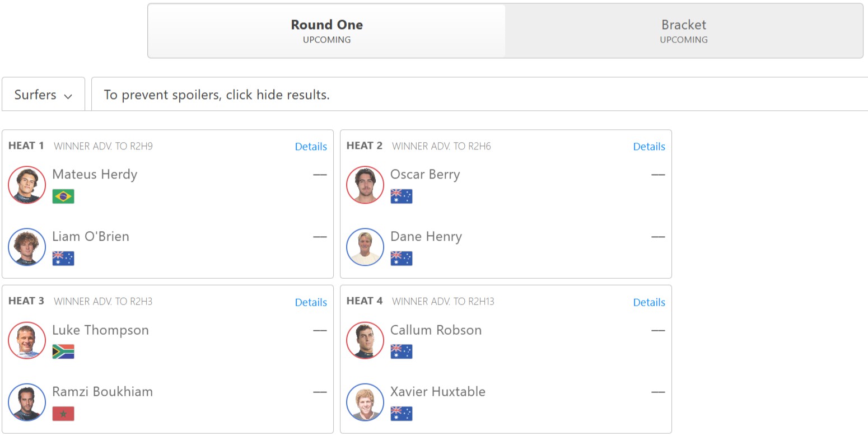Click Dane Henry's Australia flag icon
Viewport: 868px width, 436px height.
tap(402, 258)
